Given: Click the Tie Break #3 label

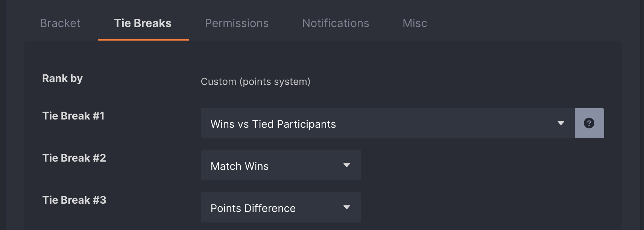Looking at the screenshot, I should click(74, 200).
